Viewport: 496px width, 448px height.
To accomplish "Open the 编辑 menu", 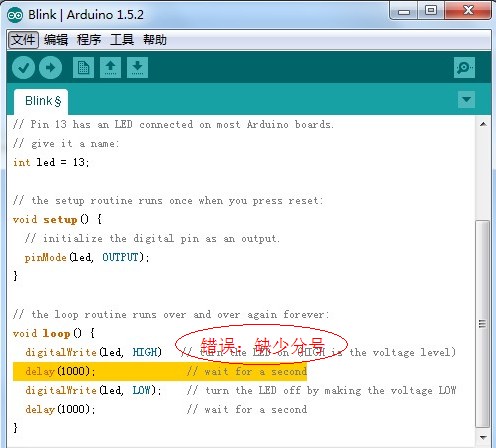I will pyautogui.click(x=56, y=40).
